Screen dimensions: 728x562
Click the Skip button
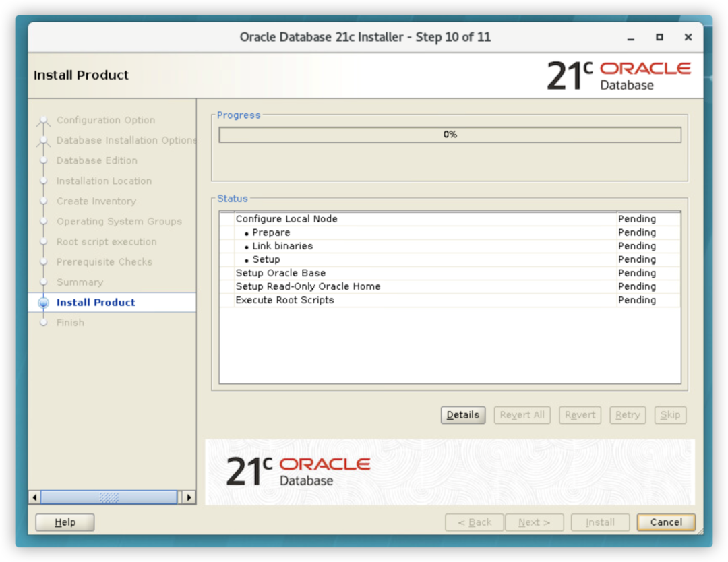tap(670, 415)
